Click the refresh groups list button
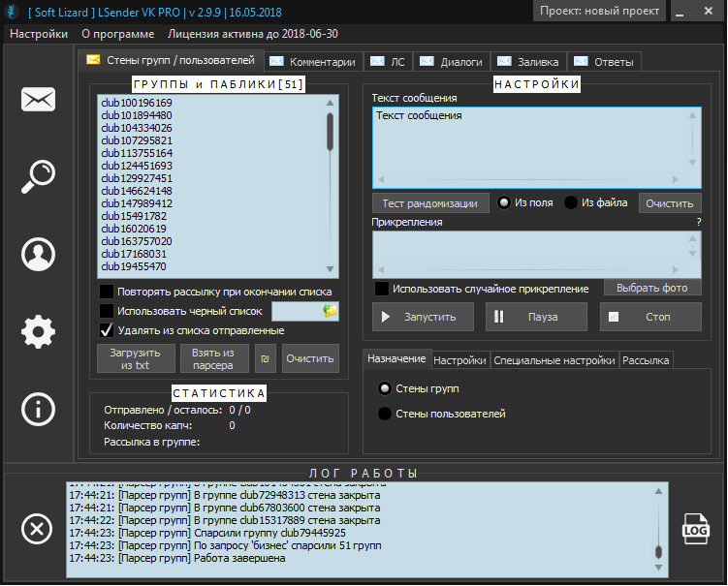The image size is (728, 586). (x=265, y=358)
